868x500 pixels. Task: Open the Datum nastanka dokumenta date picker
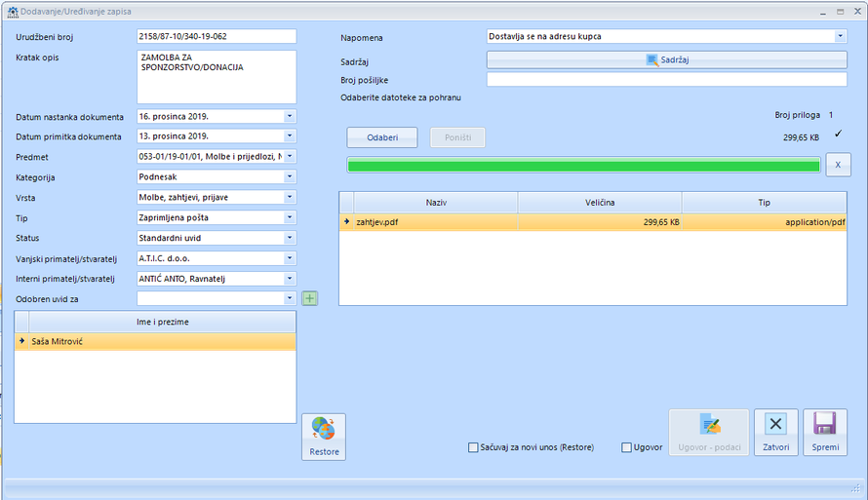(290, 116)
